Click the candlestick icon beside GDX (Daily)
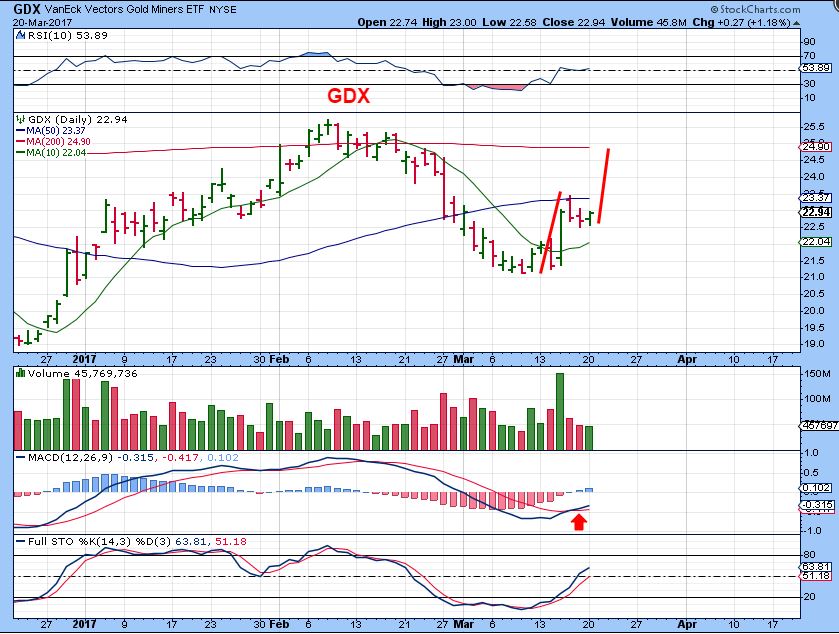Screen dimensions: 839x634 pos(20,119)
